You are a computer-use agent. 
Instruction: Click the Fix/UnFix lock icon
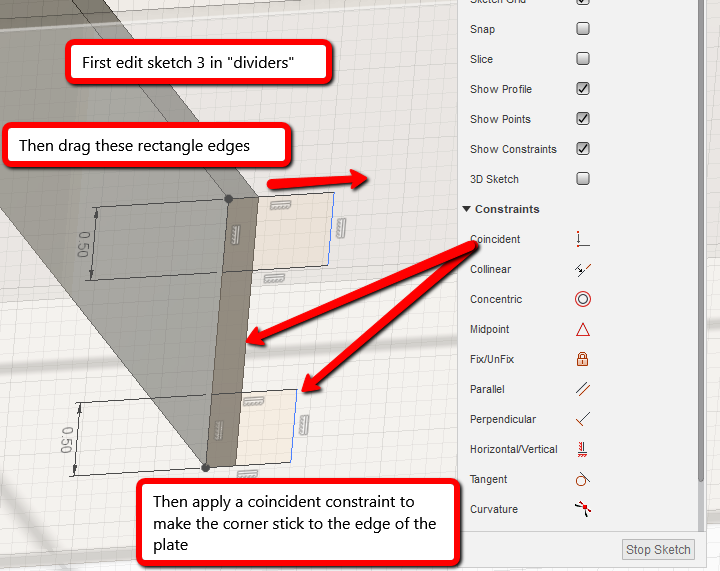click(x=582, y=359)
